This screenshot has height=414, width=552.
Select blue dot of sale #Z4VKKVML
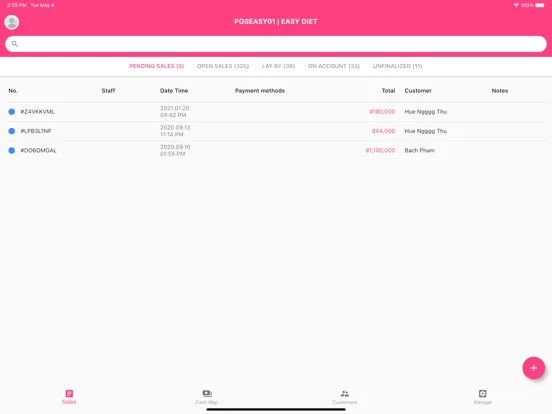(12, 112)
